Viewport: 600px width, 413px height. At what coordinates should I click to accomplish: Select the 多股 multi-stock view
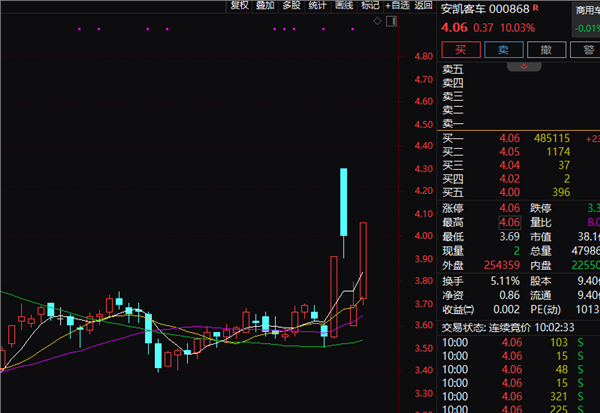292,5
